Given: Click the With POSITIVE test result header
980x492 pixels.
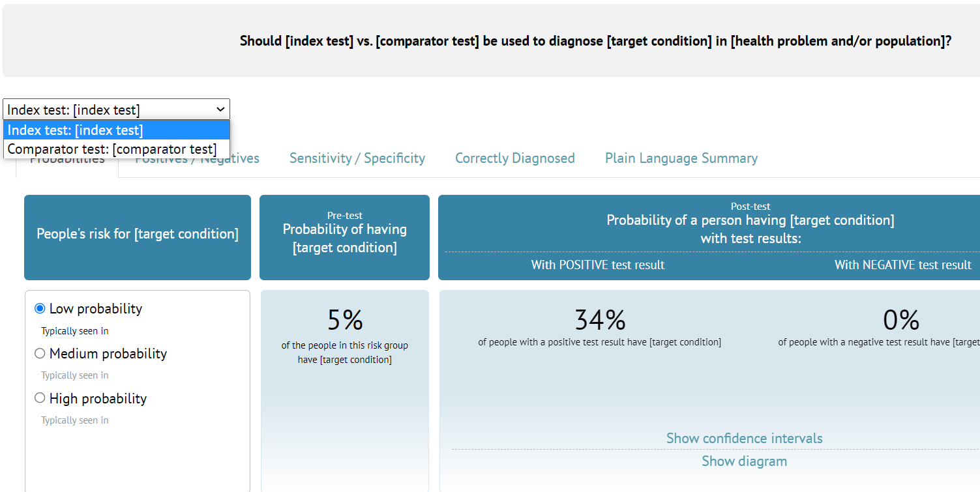Looking at the screenshot, I should 597,265.
